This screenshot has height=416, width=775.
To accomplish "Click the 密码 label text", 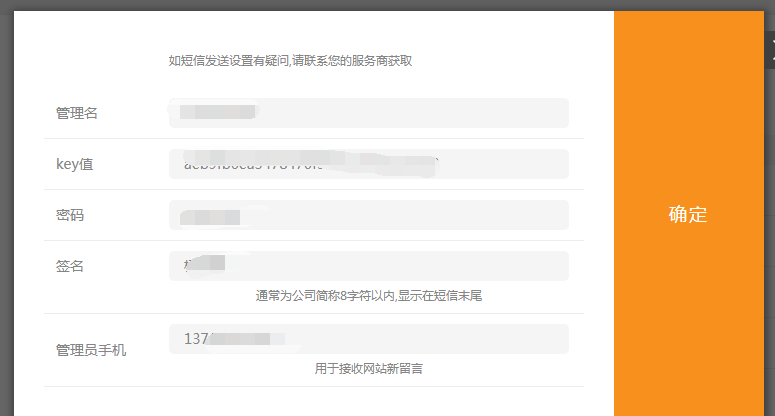I will pyautogui.click(x=70, y=215).
